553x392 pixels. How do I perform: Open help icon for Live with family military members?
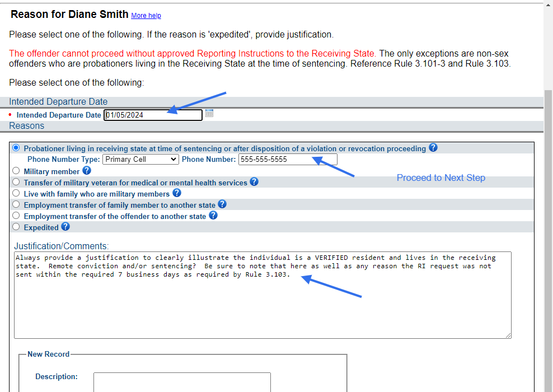[177, 193]
